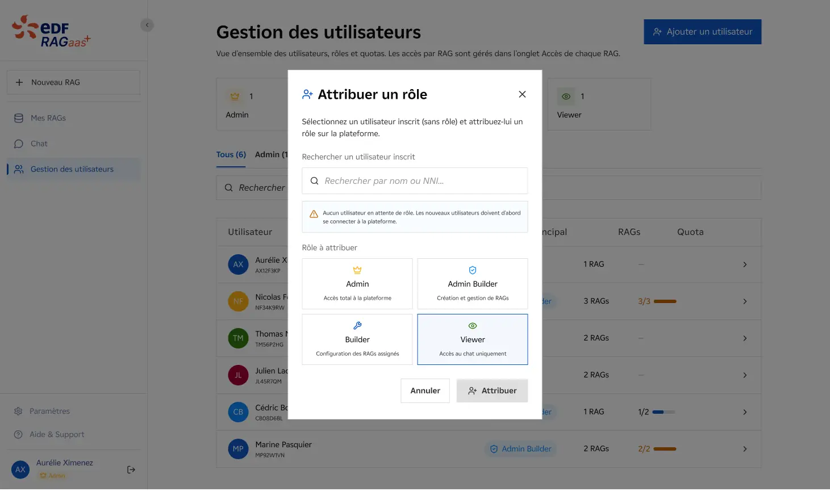Click the crown icon in Admin stat card
Screen dimensions: 830x504
coord(235,96)
